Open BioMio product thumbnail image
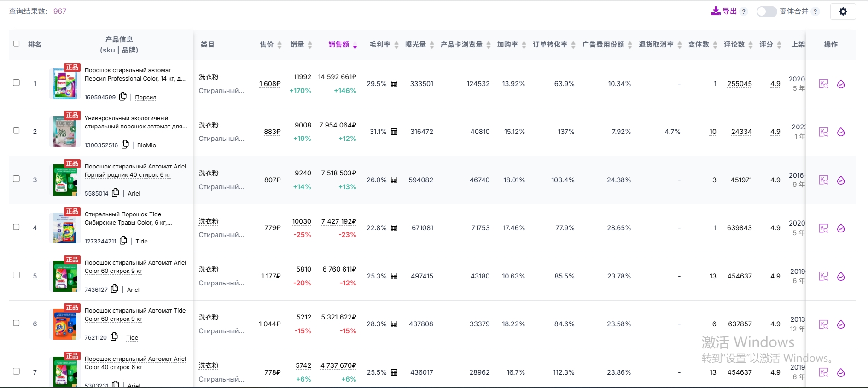The image size is (868, 388). pyautogui.click(x=65, y=132)
